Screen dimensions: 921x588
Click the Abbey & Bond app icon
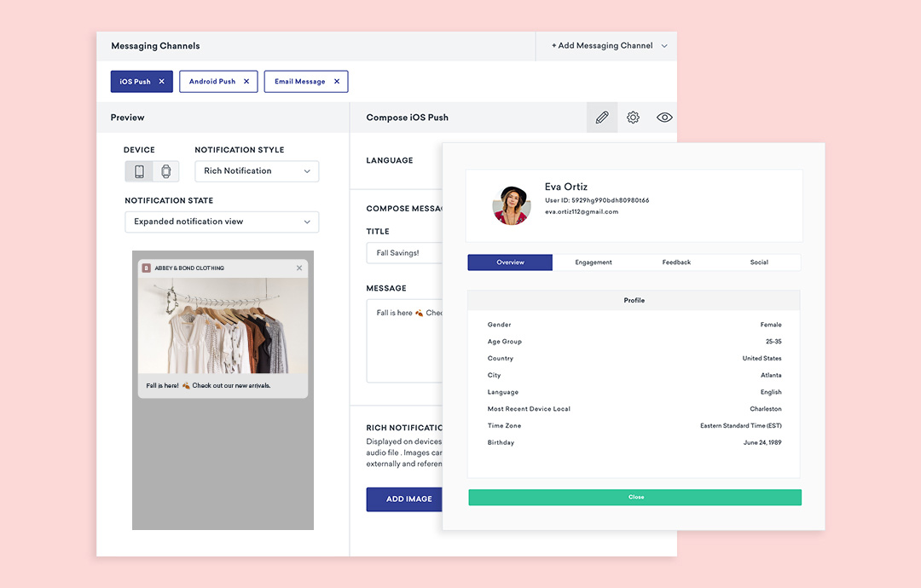tap(147, 268)
